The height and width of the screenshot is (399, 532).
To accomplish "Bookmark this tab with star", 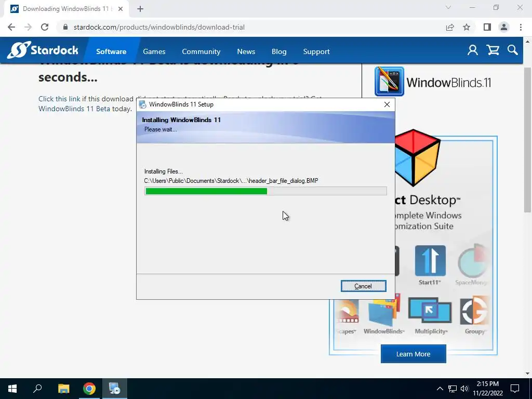I will (467, 27).
